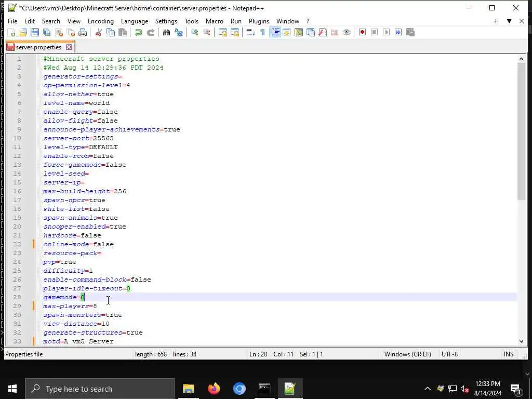The height and width of the screenshot is (399, 532).
Task: Save the current file with toolbar icon
Action: pos(35,32)
